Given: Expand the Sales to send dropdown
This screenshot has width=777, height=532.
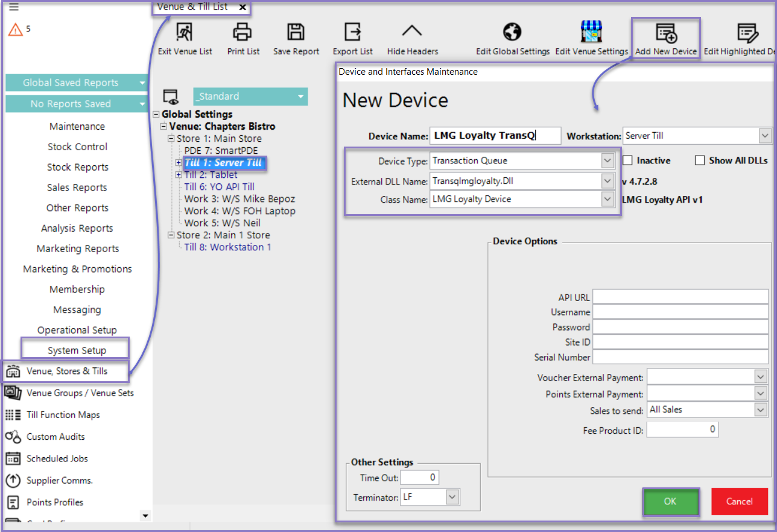Looking at the screenshot, I should coord(760,410).
